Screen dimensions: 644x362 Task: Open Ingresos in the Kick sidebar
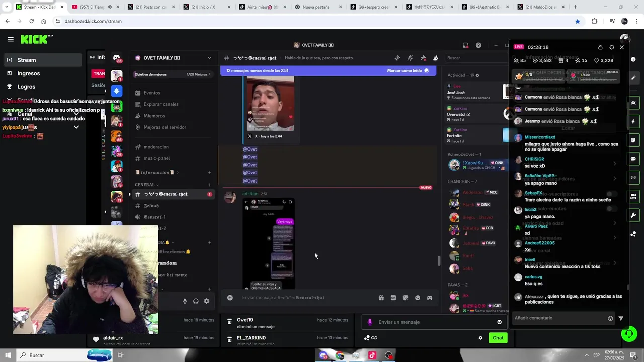coord(42,73)
